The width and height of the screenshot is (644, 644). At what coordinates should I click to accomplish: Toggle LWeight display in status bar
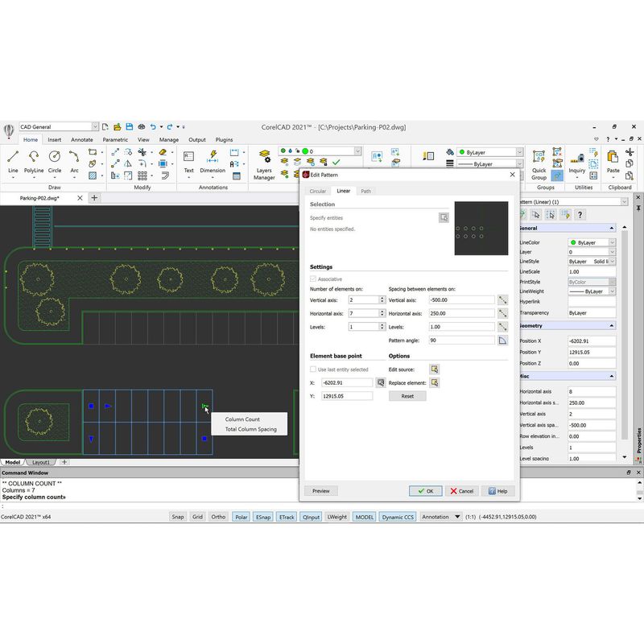[336, 517]
